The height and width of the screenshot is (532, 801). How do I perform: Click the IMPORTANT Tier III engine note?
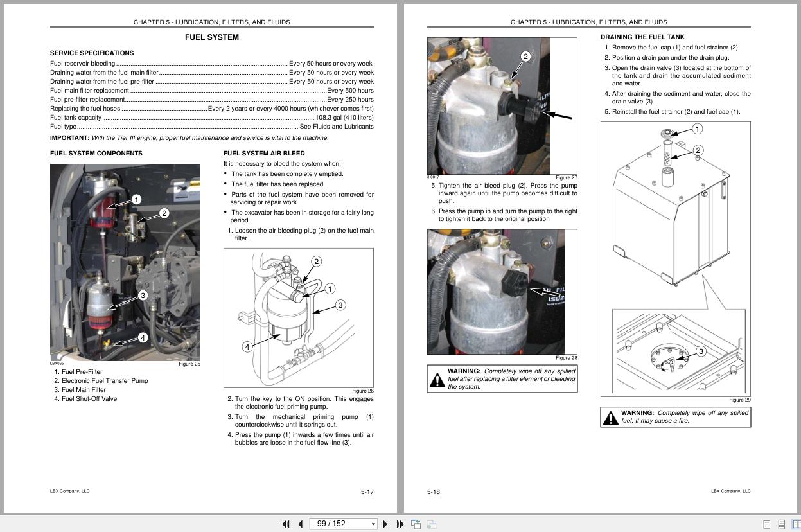click(x=189, y=138)
